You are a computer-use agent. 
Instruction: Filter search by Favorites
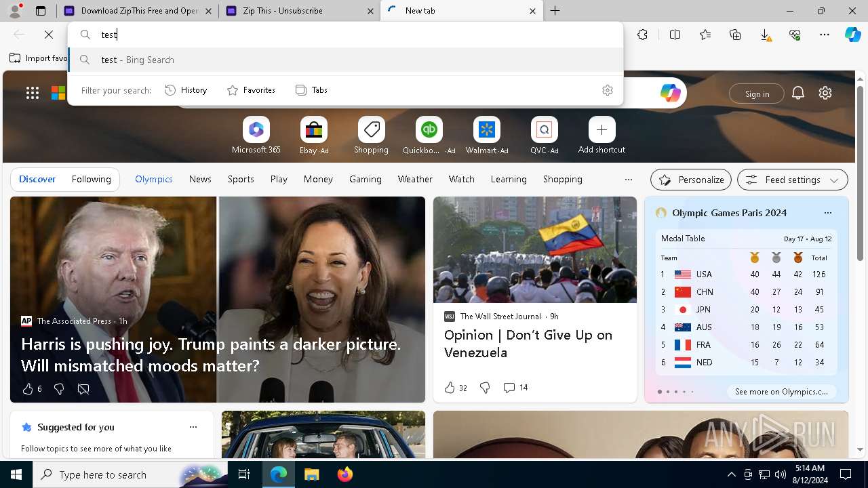point(251,90)
